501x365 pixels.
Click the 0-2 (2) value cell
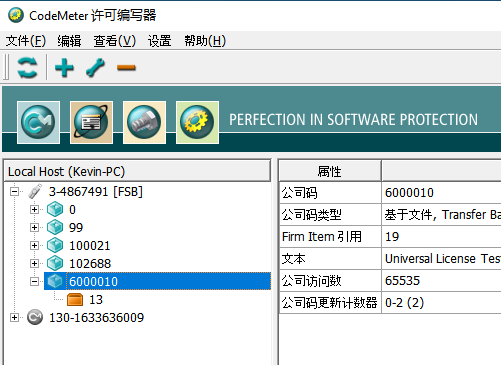pos(441,303)
